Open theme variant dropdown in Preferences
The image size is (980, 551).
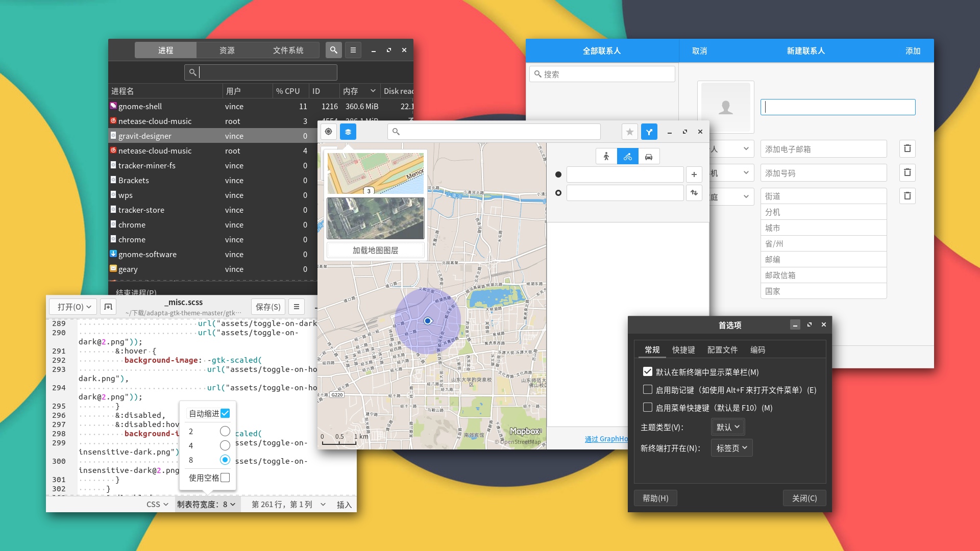728,427
